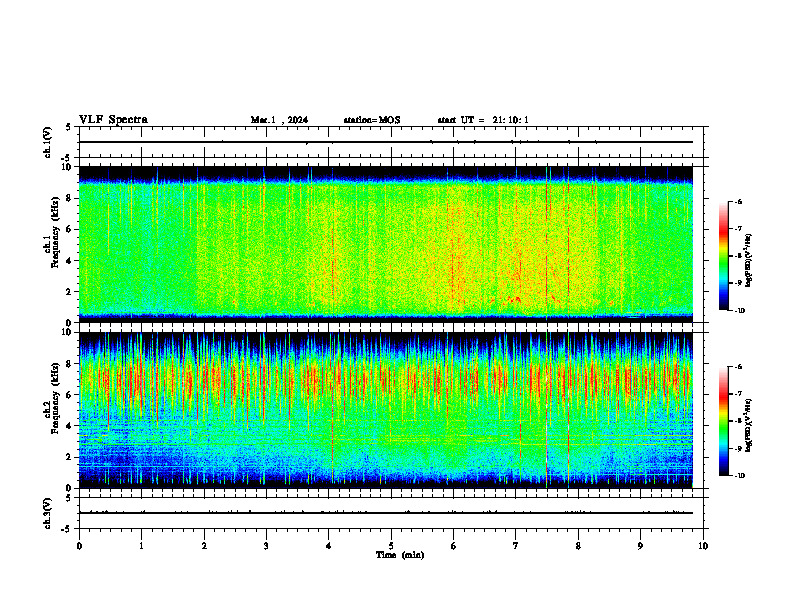The height and width of the screenshot is (612, 792).
Task: Click the time axis tick label "0"
Action: click(x=79, y=546)
